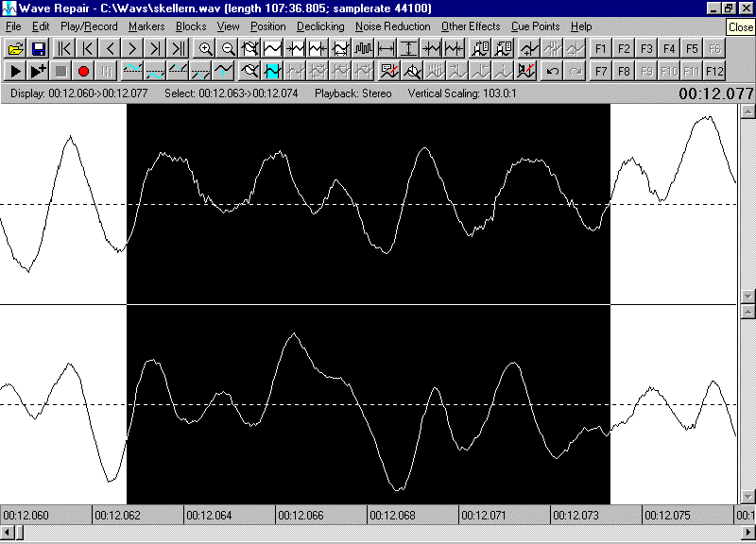Click the bottom channel's vertical scrollbar down arrow
756x544 pixels.
tap(747, 497)
